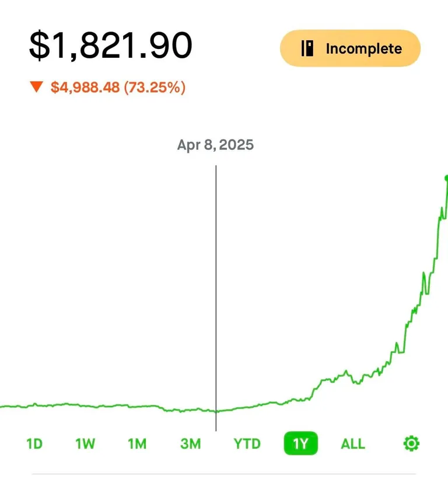Tap the green endpoint dot on the chart
The image size is (448, 486).
[x=445, y=178]
